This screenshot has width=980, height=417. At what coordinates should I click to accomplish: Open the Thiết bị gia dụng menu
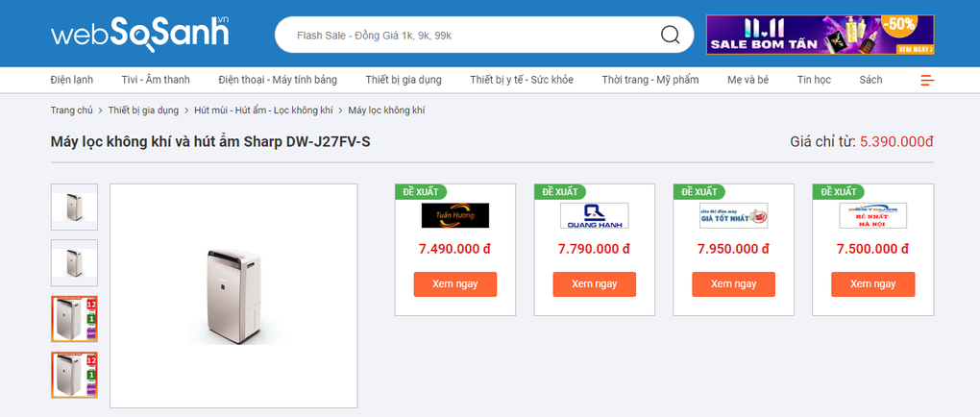point(404,80)
